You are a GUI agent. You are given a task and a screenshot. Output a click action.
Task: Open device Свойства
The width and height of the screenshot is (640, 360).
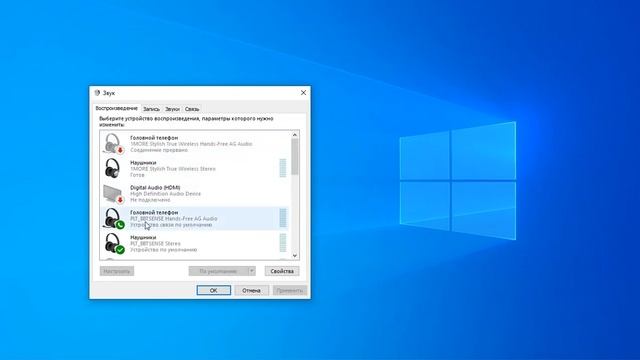click(x=282, y=271)
